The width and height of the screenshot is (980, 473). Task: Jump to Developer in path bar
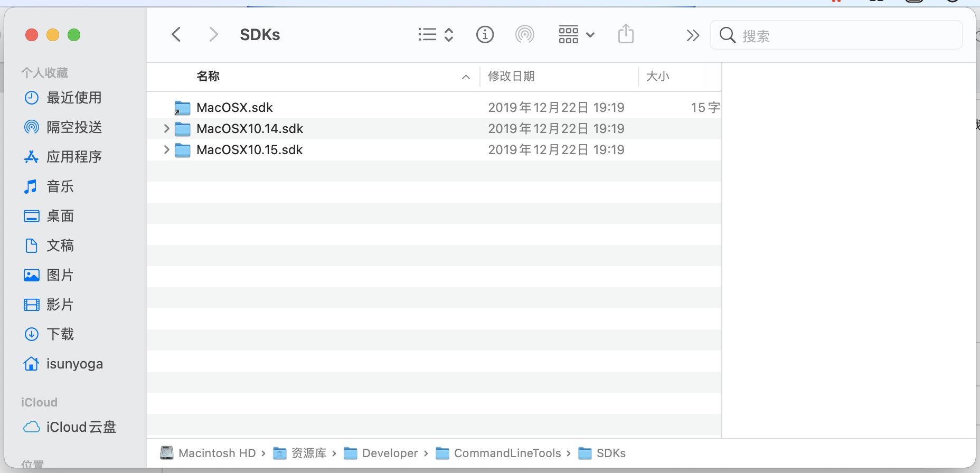[390, 453]
